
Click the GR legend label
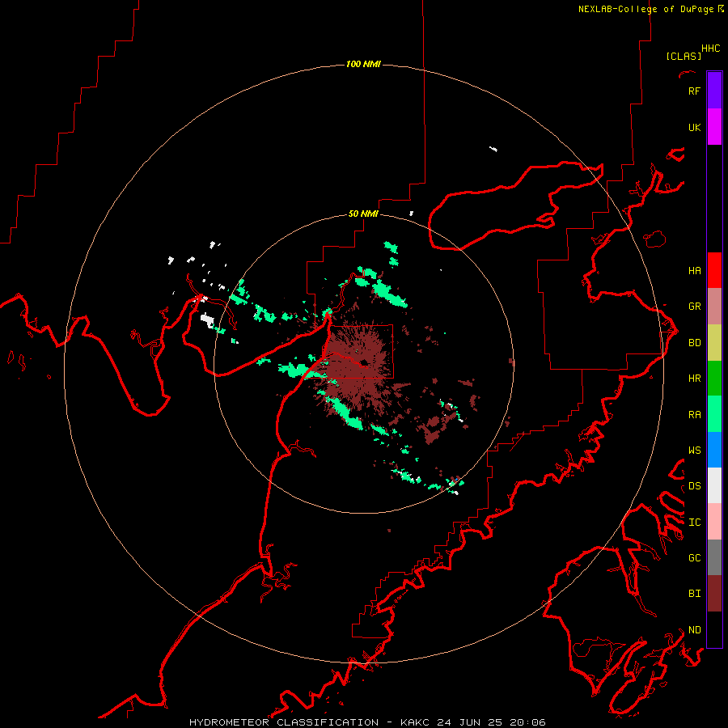click(694, 307)
